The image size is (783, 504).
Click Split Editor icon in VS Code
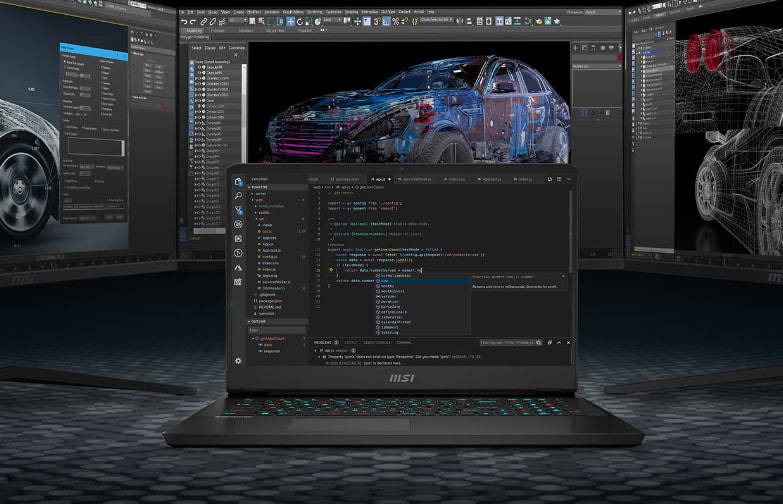pos(559,179)
